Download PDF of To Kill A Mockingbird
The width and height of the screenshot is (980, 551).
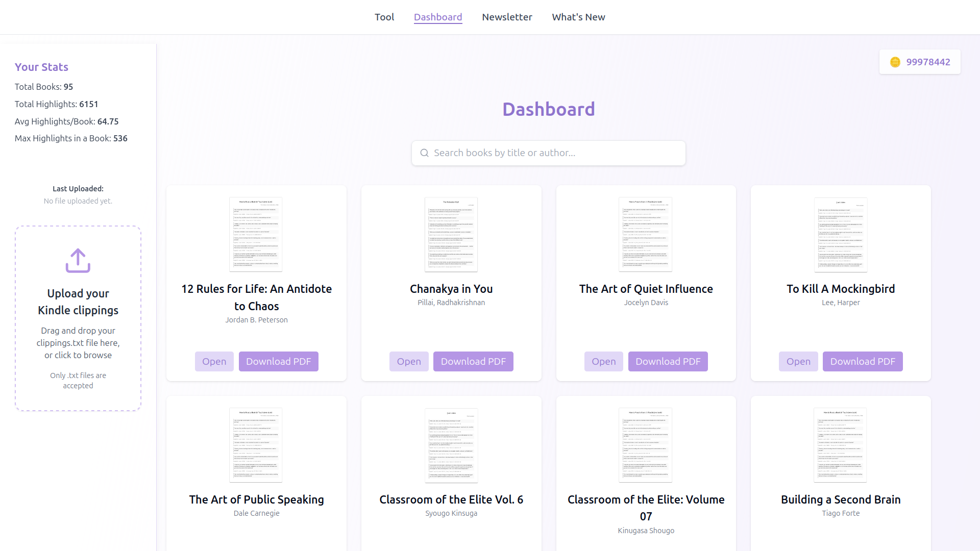tap(863, 361)
